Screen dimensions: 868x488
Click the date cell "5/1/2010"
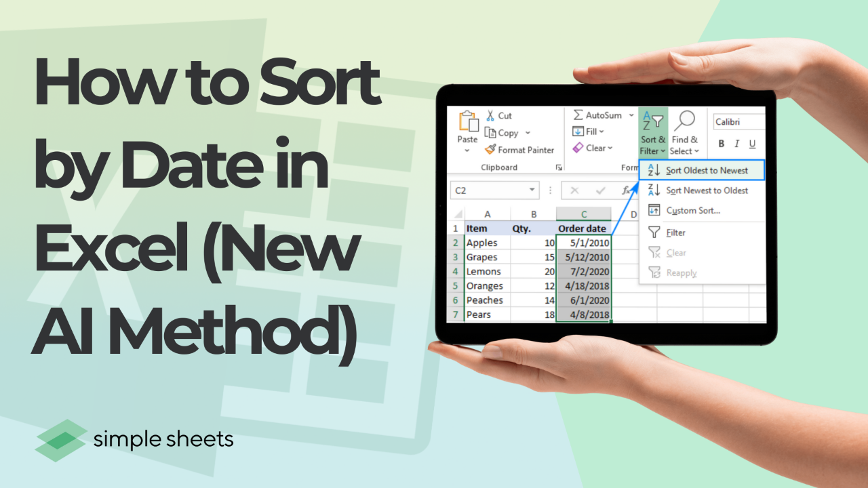pos(583,243)
